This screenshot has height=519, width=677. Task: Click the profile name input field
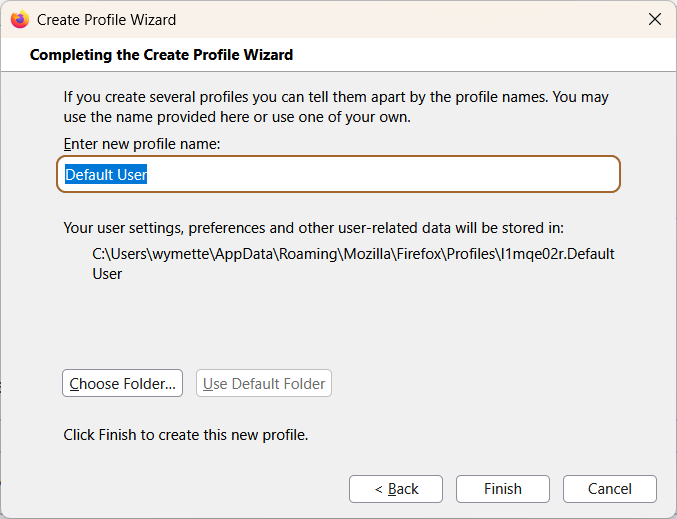338,174
